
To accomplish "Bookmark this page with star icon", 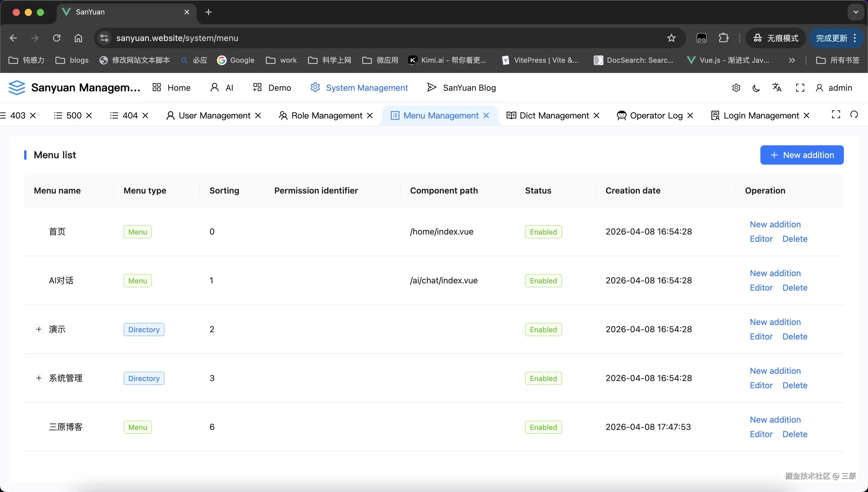I will click(671, 38).
